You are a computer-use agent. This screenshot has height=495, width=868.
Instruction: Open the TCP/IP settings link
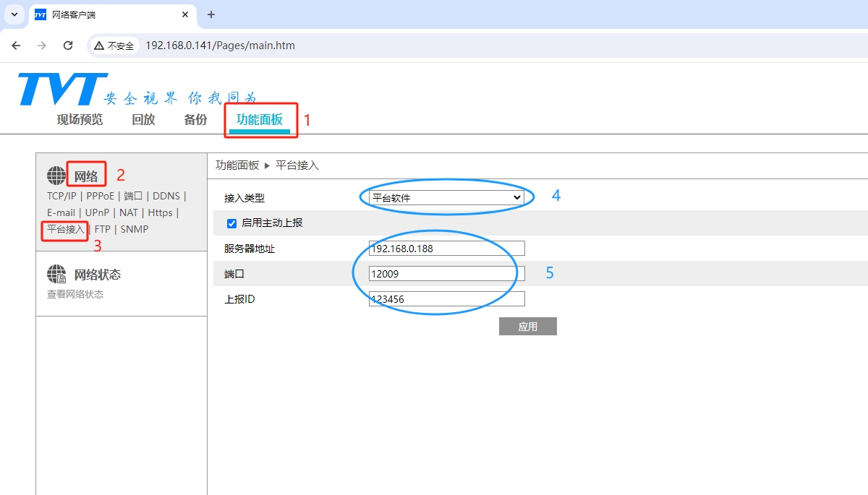click(61, 196)
